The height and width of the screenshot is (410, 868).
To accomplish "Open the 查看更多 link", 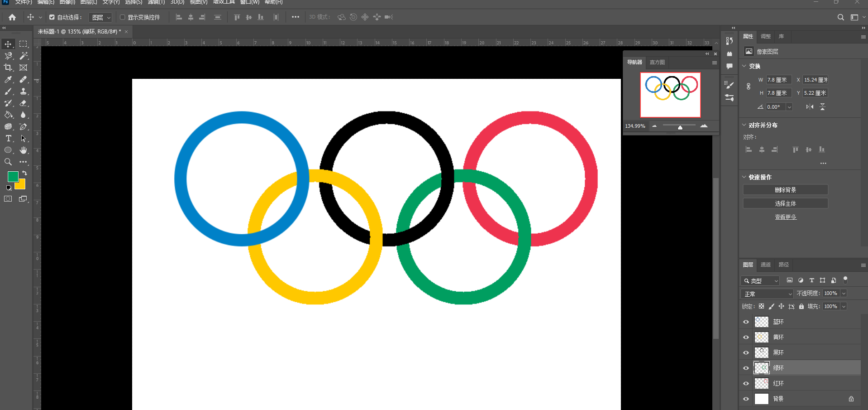I will (786, 217).
